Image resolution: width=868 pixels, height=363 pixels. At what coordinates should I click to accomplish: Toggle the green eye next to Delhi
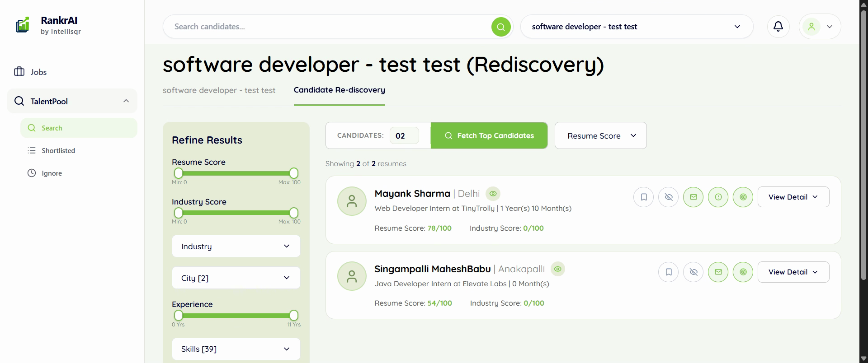pos(493,194)
